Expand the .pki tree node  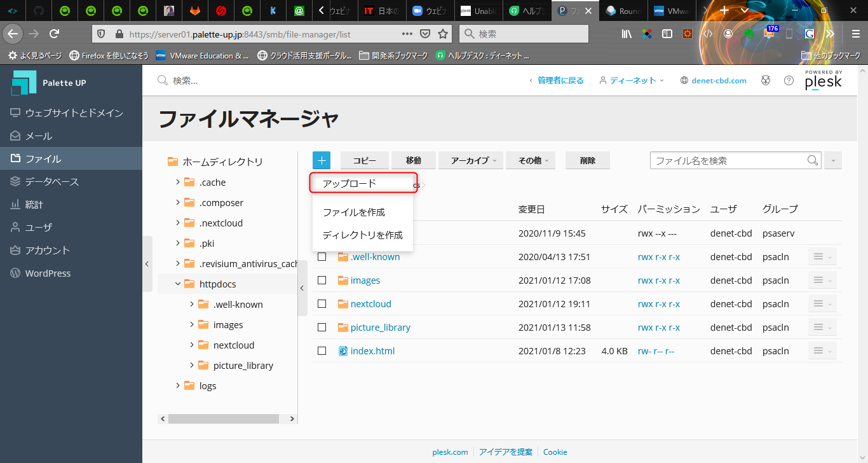[x=178, y=243]
